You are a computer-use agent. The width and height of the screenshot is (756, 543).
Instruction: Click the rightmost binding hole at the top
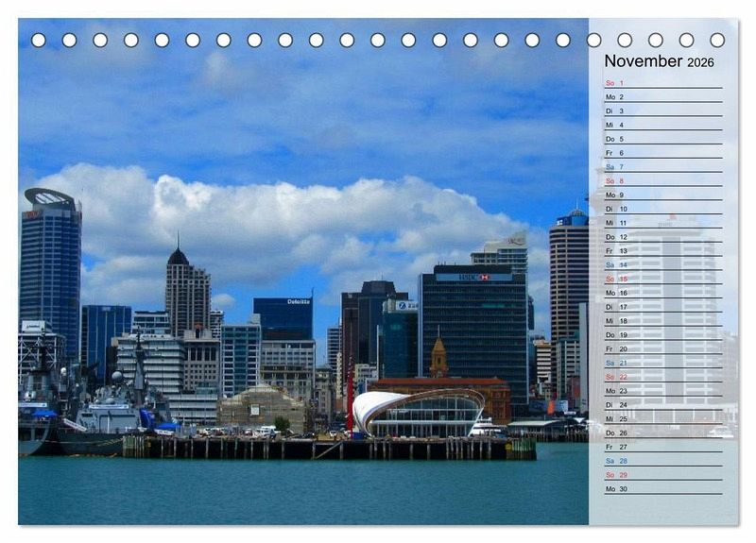[717, 40]
